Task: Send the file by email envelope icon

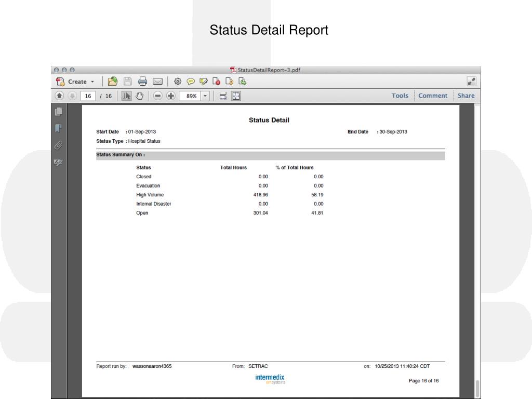Action: tap(157, 82)
